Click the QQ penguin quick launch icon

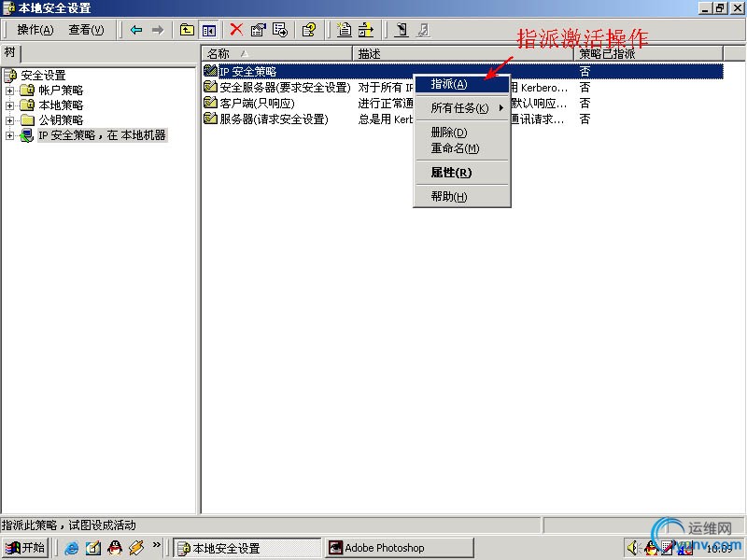pos(114,548)
